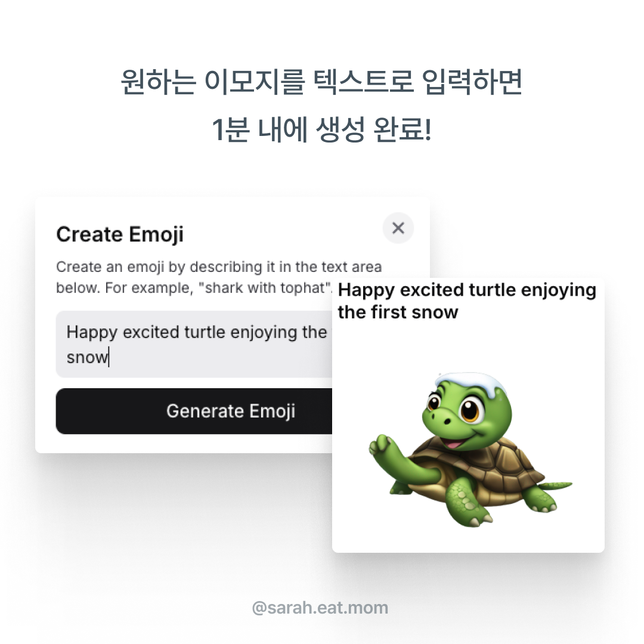Select the generated turtle emoji image
This screenshot has width=644, height=644.
pyautogui.click(x=470, y=450)
